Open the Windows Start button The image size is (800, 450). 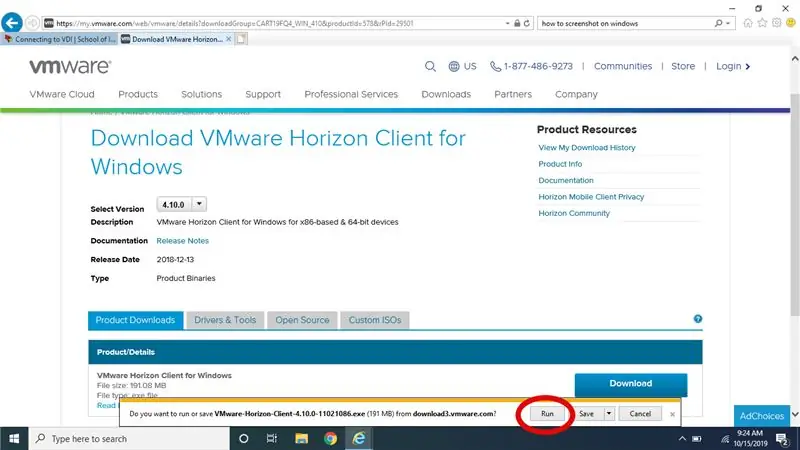(x=14, y=438)
